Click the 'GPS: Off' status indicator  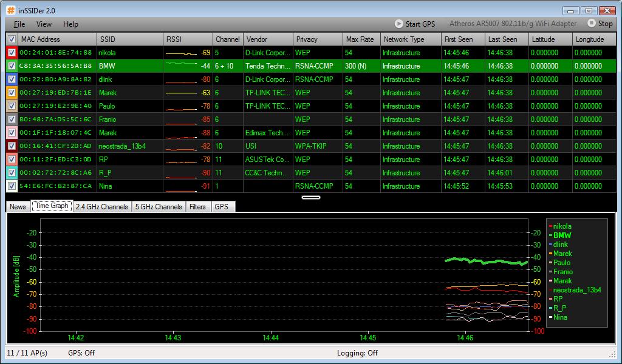click(x=81, y=353)
